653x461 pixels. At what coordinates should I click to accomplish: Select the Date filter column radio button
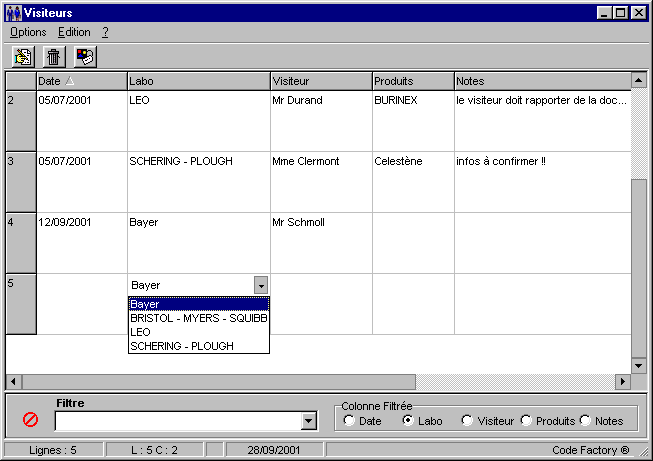[x=349, y=421]
